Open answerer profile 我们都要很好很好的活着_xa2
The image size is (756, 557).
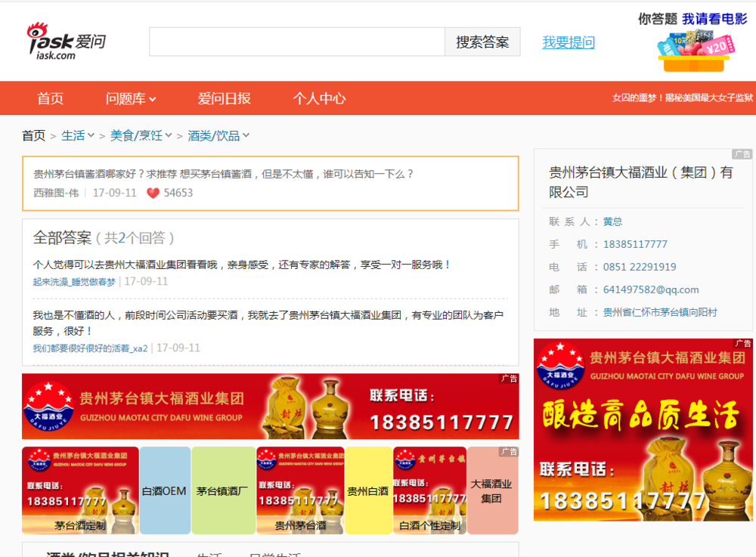coord(90,348)
